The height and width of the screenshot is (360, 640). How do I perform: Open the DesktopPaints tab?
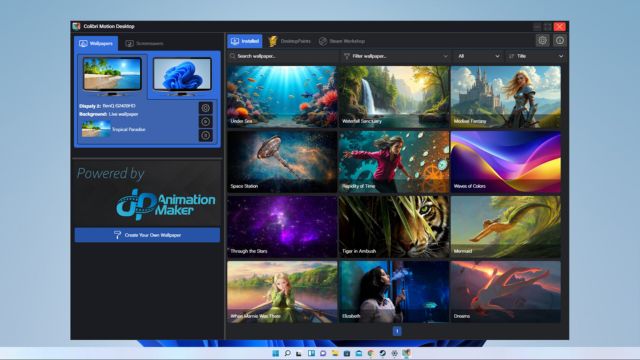click(289, 41)
